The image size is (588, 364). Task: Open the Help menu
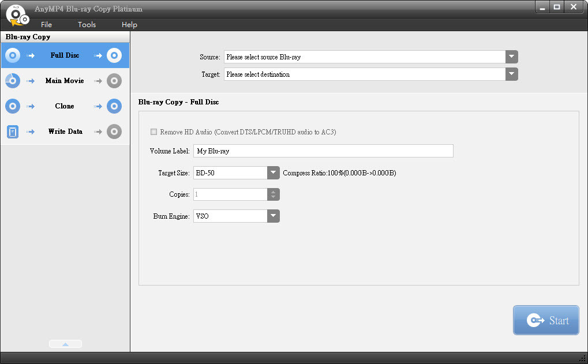tap(129, 25)
